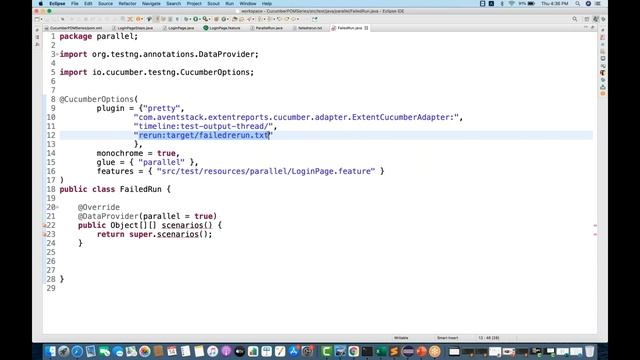
Task: Click the Open Type toolbar icon
Action: coord(235,19)
